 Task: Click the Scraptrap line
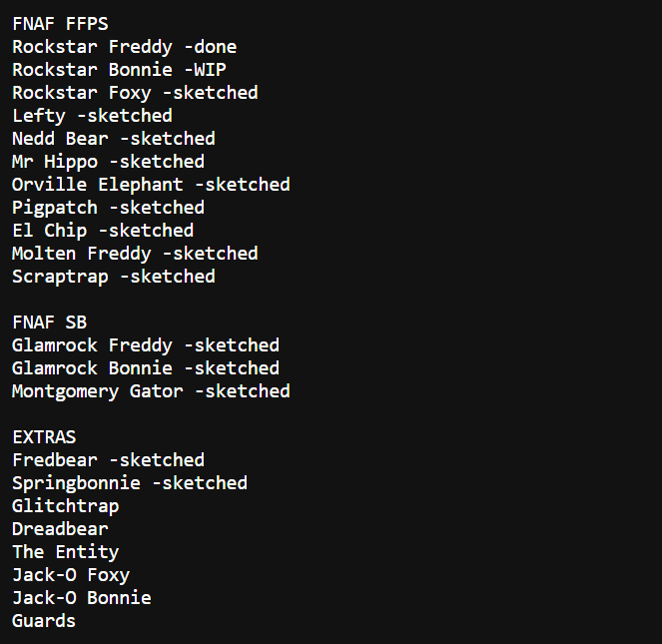(x=113, y=276)
